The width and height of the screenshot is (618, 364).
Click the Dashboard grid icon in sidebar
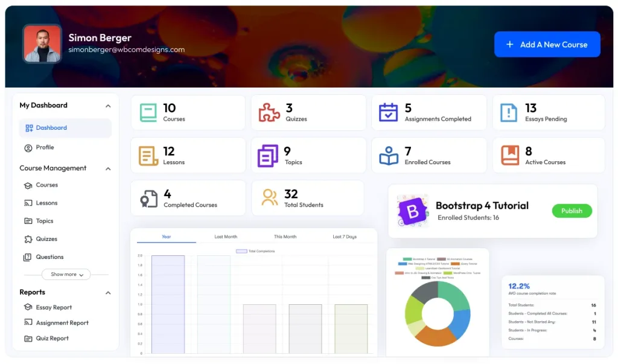point(29,128)
